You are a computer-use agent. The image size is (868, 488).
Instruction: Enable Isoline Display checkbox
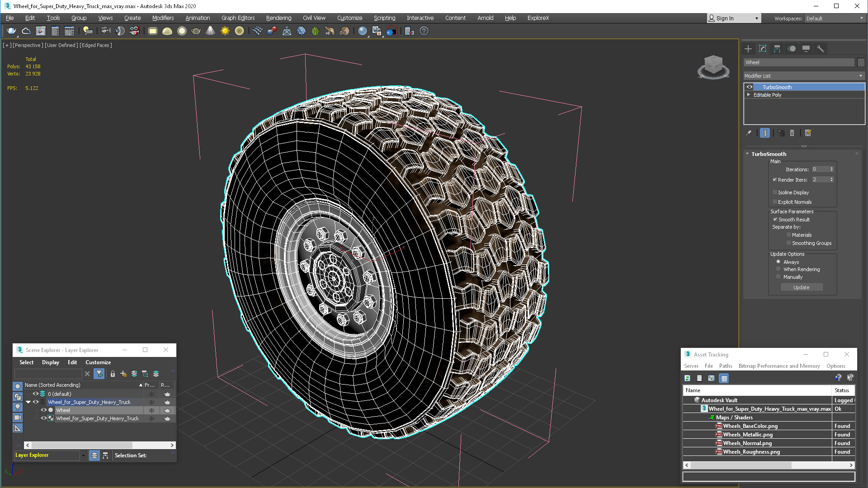[775, 192]
